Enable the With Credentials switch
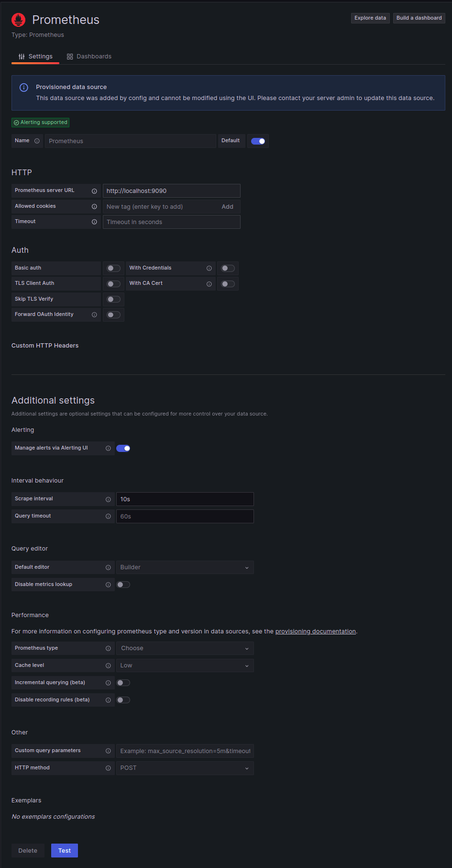 (228, 268)
